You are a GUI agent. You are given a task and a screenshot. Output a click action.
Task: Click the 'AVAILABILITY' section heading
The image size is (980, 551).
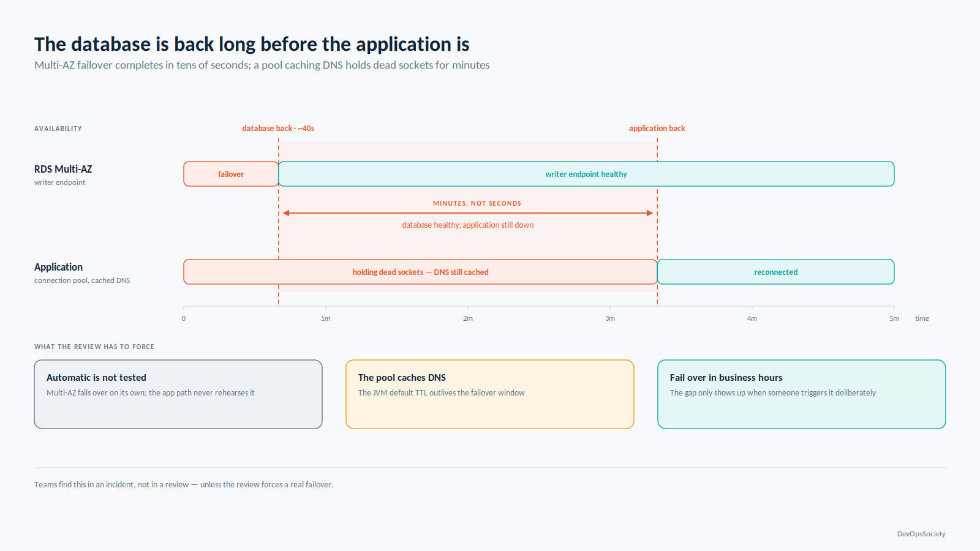pos(58,129)
